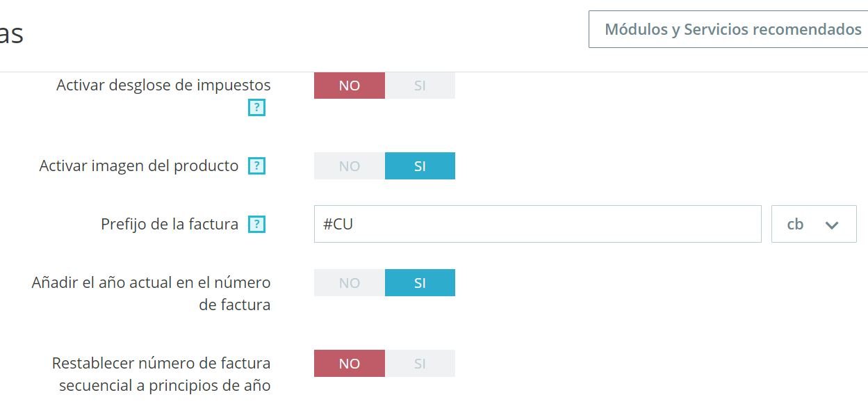The width and height of the screenshot is (868, 420).
Task: Focus the invoice prefix field containing #CU
Action: (537, 224)
